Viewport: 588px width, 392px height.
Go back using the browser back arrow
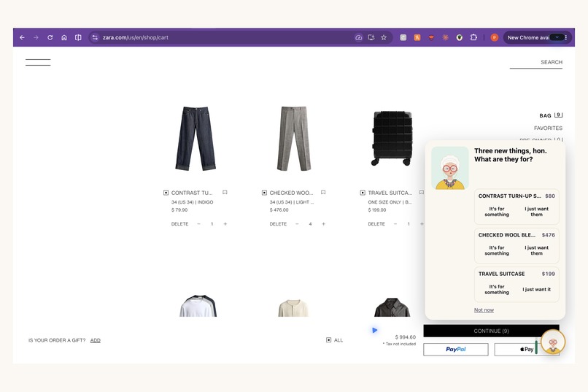[22, 37]
